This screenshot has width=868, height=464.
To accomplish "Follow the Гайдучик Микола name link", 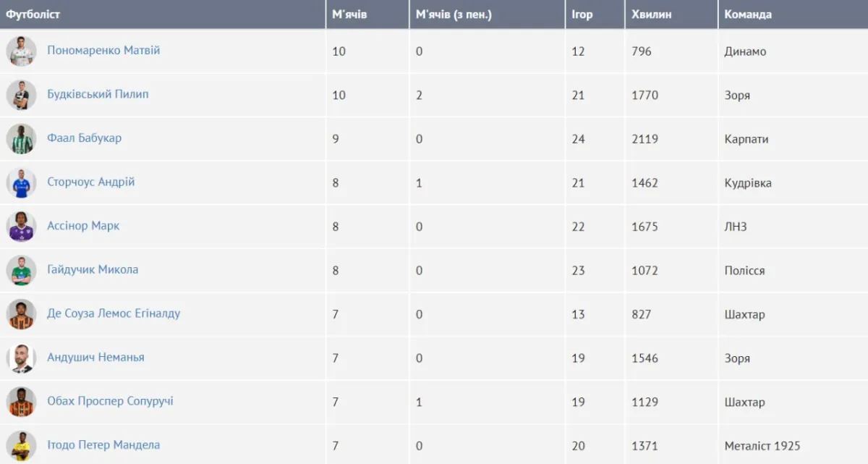I will point(93,269).
